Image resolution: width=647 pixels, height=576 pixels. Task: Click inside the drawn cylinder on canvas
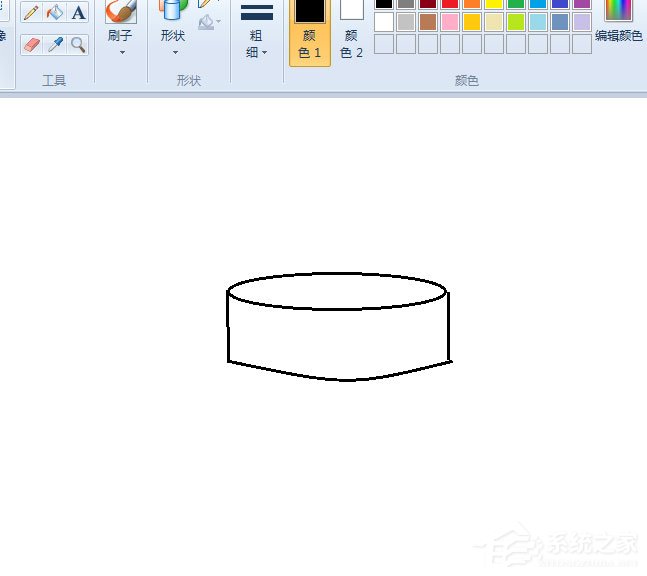(338, 338)
